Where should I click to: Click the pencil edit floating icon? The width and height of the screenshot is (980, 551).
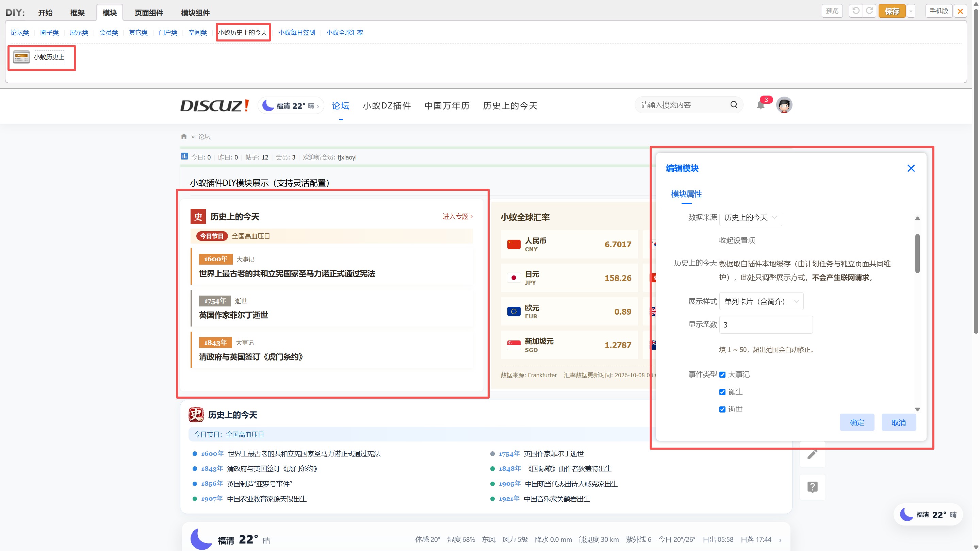click(x=812, y=454)
